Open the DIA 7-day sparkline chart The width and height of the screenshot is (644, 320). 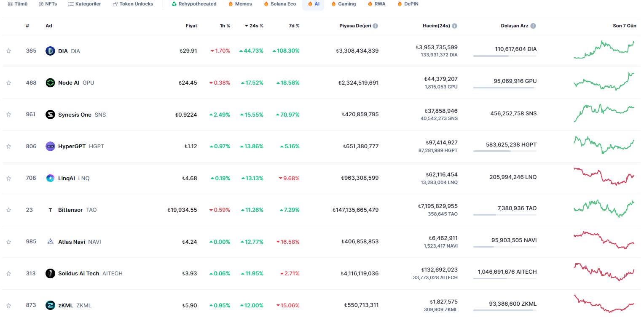coord(604,50)
